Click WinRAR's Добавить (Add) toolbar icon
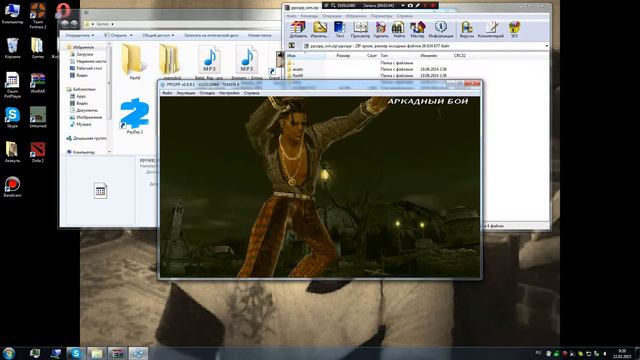Viewport: 640px width, 360px height. click(x=298, y=29)
